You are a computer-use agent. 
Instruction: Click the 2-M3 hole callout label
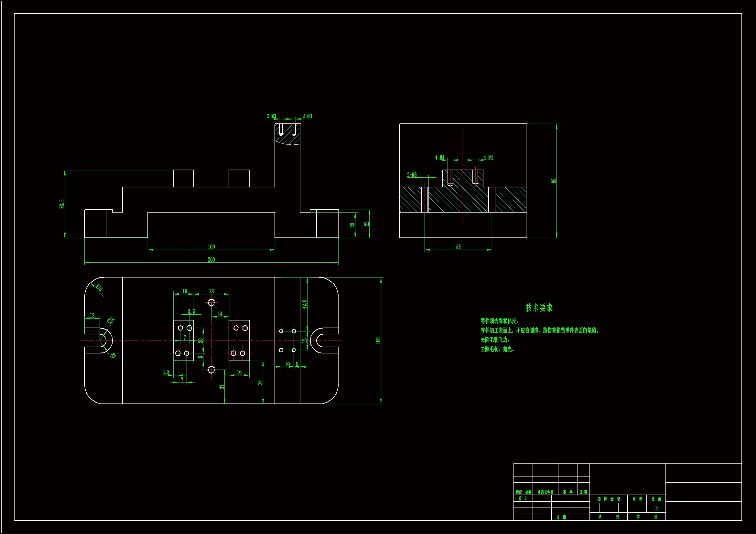click(271, 116)
